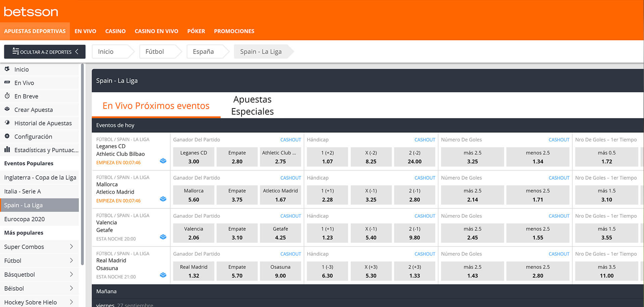
Task: Select menos 2.5 goals at 1.71
Action: [538, 195]
